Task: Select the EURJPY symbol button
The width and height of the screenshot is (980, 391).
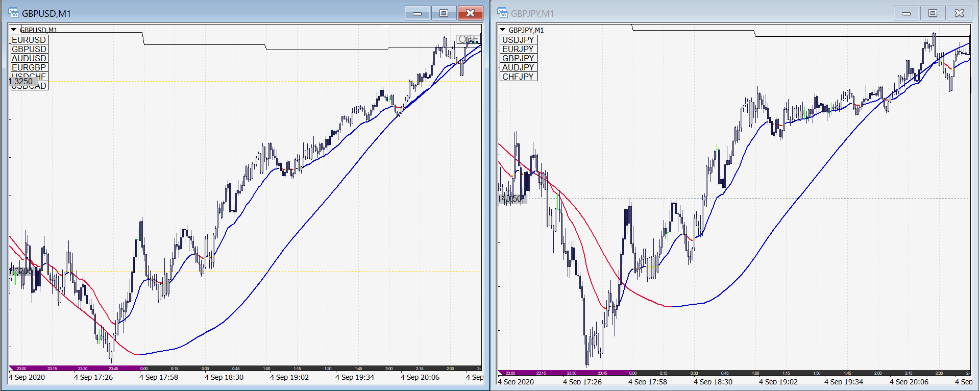Action: tap(519, 49)
